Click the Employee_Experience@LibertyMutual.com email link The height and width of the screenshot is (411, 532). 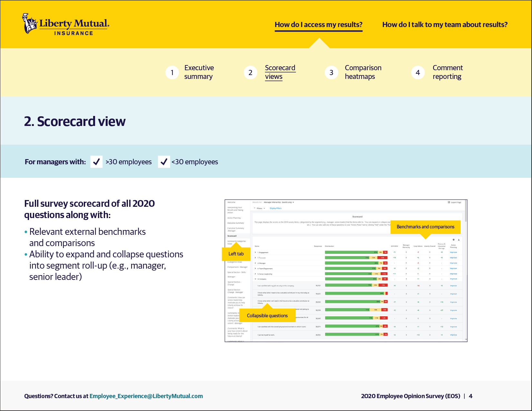[146, 396]
